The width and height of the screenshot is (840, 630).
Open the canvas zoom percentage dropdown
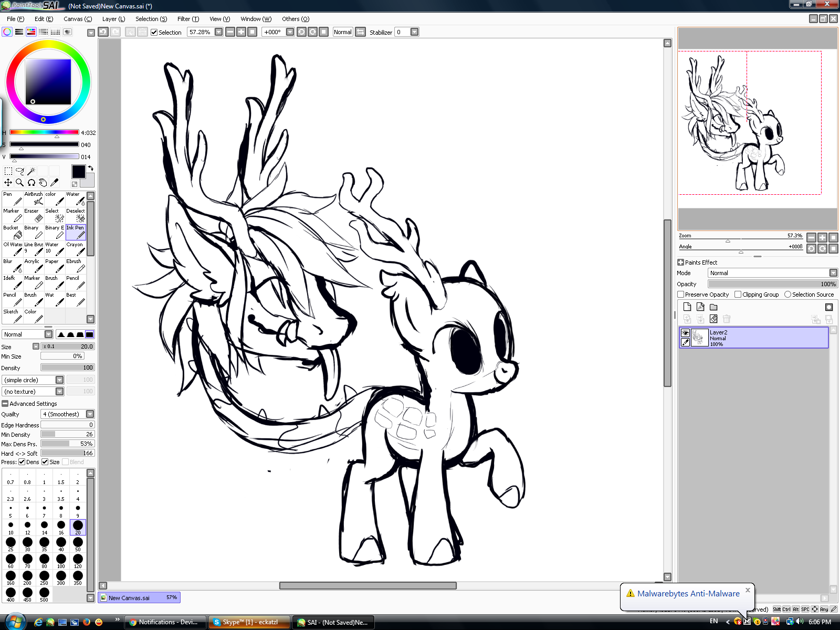click(219, 32)
